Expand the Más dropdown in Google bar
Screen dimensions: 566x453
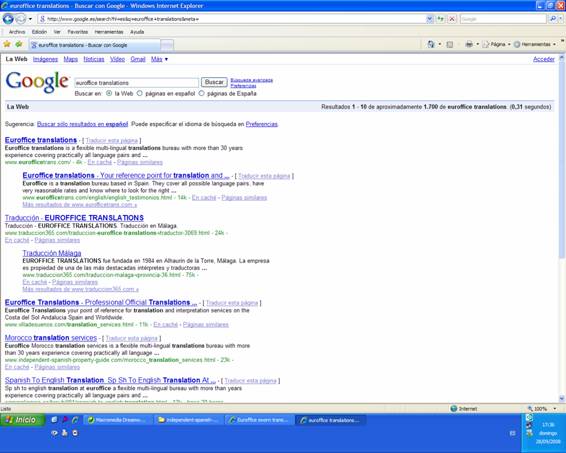(x=159, y=59)
